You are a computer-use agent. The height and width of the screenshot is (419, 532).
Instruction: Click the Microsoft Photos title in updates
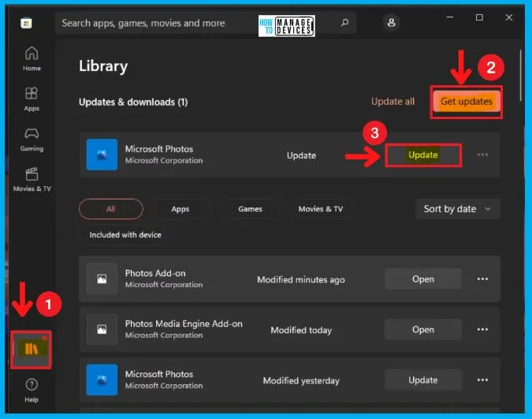pyautogui.click(x=159, y=149)
